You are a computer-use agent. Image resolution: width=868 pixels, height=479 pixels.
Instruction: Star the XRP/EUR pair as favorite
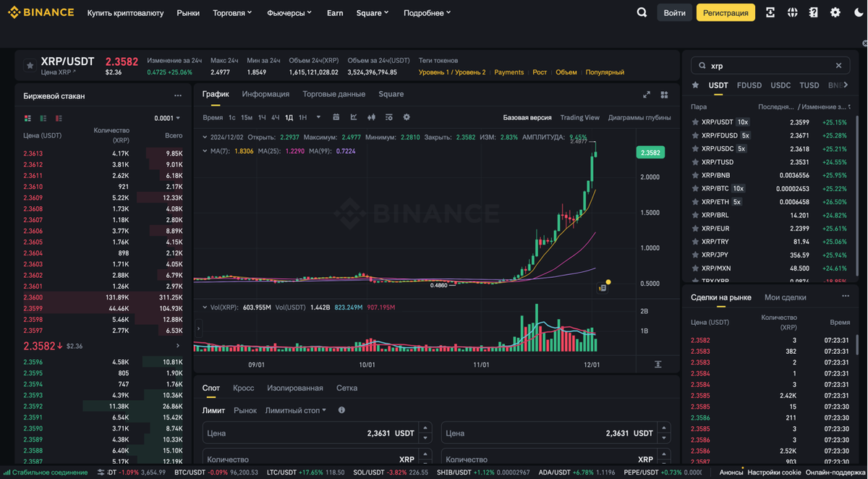pyautogui.click(x=695, y=229)
